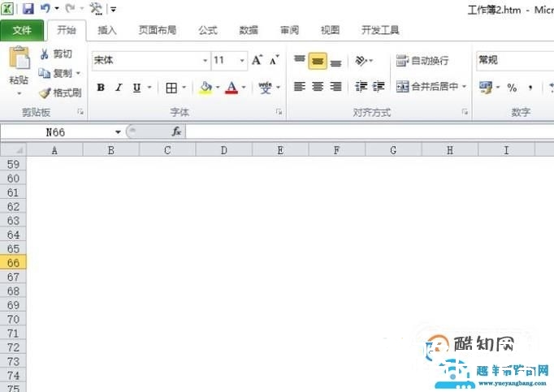The image size is (554, 392).
Task: Click the Increase Indent icon
Action: coord(379,87)
